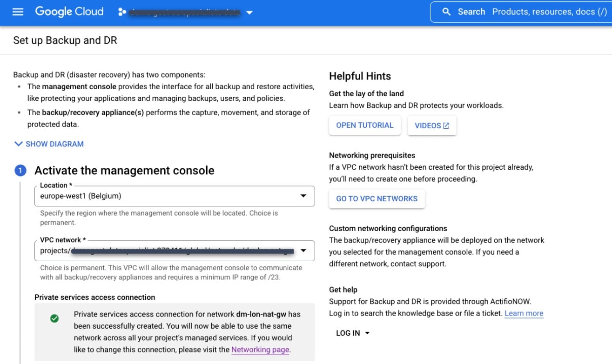Click the "Specify the region" helper text
The image size is (612, 364).
(159, 218)
